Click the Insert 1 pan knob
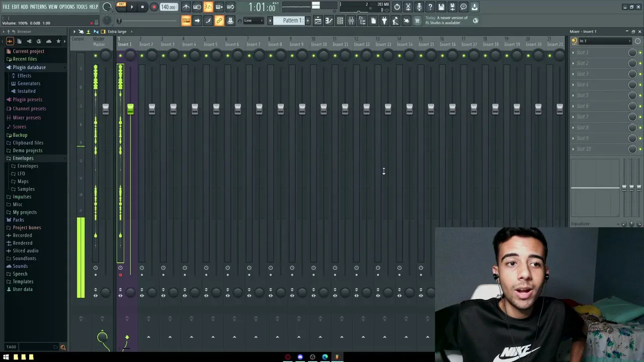The height and width of the screenshot is (362, 644). [130, 55]
